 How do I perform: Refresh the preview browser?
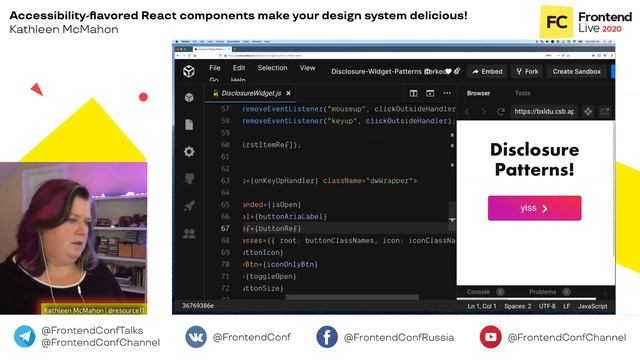pos(500,111)
